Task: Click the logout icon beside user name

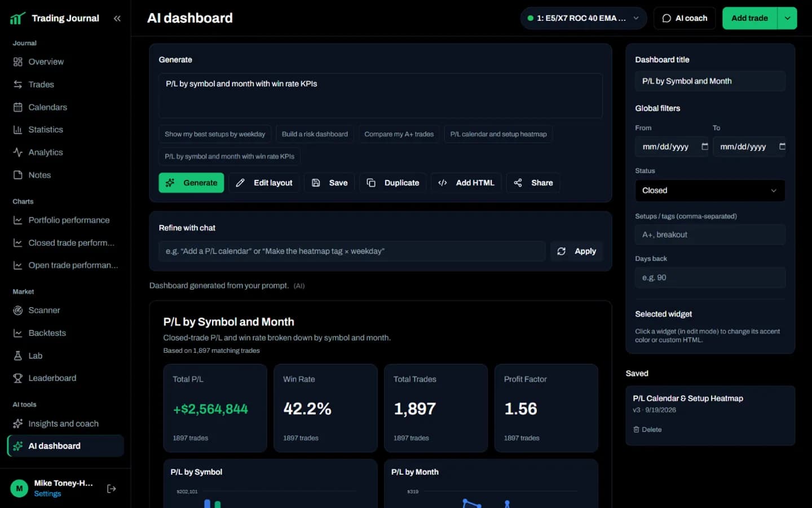Action: 112,489
